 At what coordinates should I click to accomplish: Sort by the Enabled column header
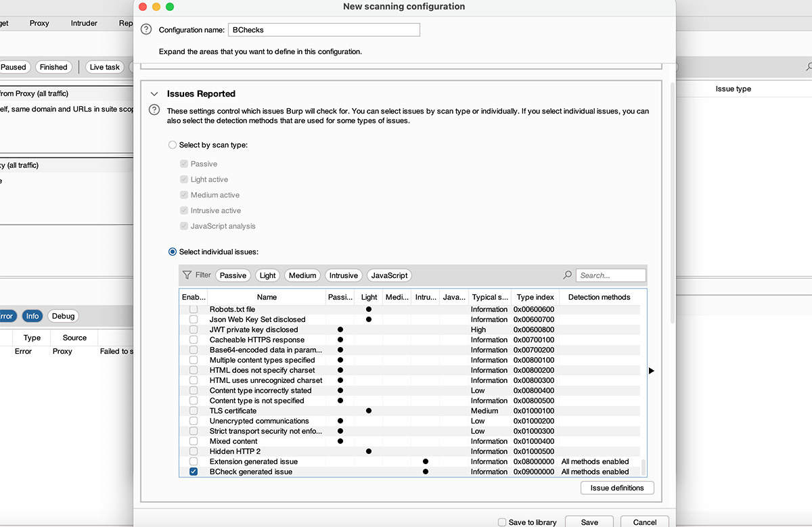click(194, 297)
